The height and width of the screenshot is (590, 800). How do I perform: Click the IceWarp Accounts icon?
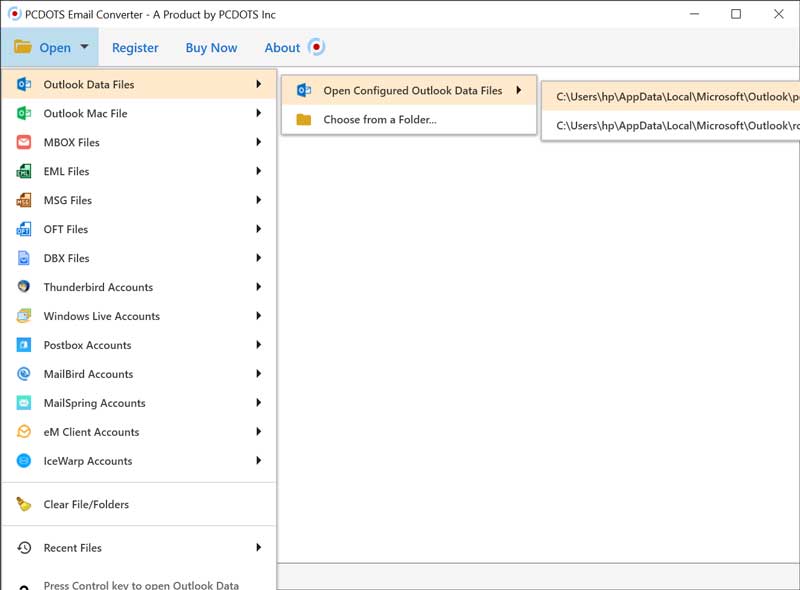pyautogui.click(x=23, y=460)
